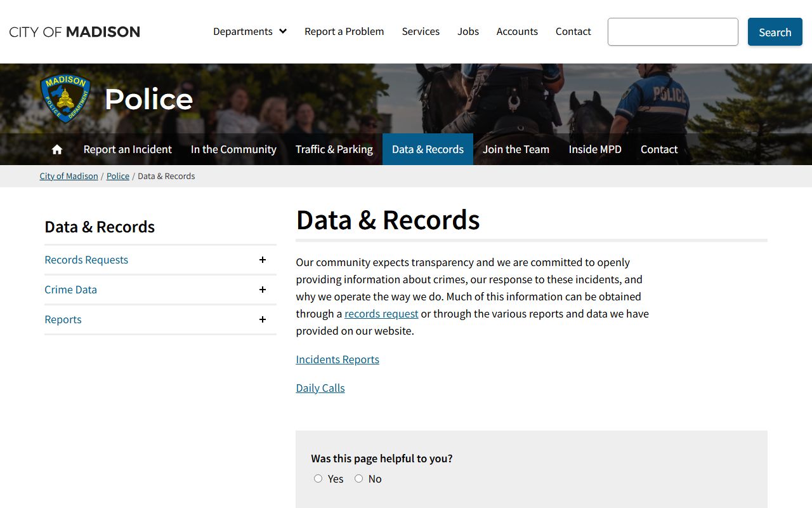This screenshot has width=812, height=508.
Task: Select the Yes radio button
Action: pyautogui.click(x=318, y=478)
